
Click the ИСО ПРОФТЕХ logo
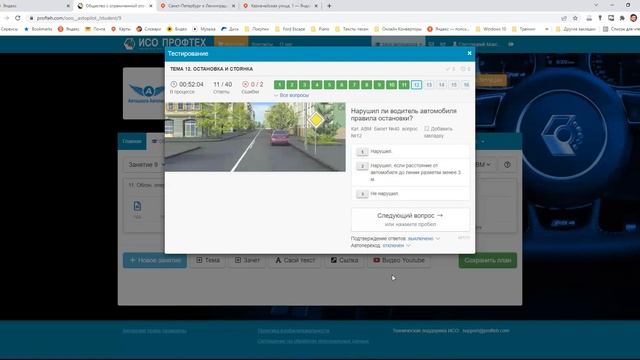pyautogui.click(x=165, y=43)
